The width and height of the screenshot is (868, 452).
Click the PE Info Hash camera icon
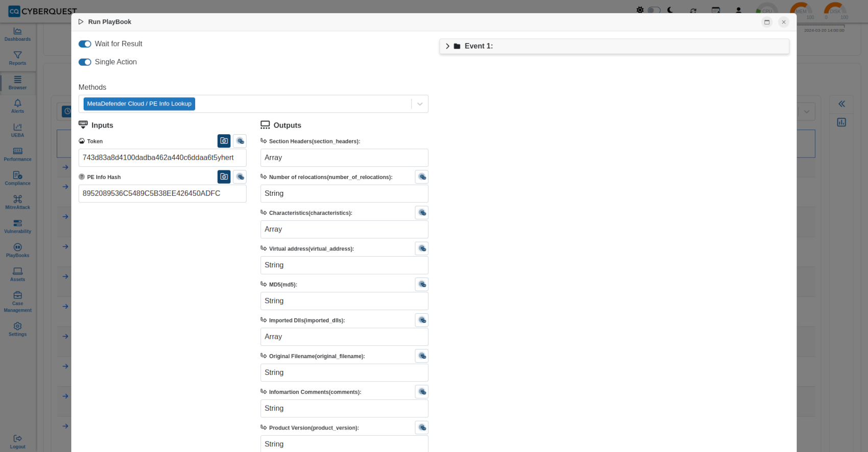click(224, 177)
